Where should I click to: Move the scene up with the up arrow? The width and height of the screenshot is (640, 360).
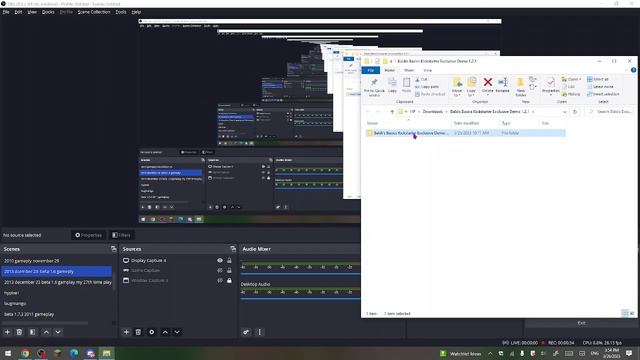(46, 332)
